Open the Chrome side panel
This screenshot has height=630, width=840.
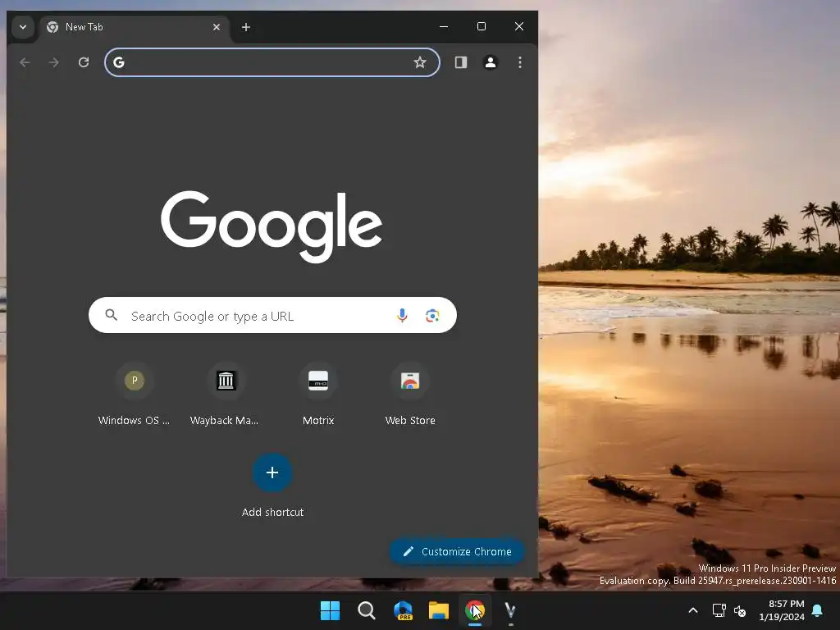[461, 62]
